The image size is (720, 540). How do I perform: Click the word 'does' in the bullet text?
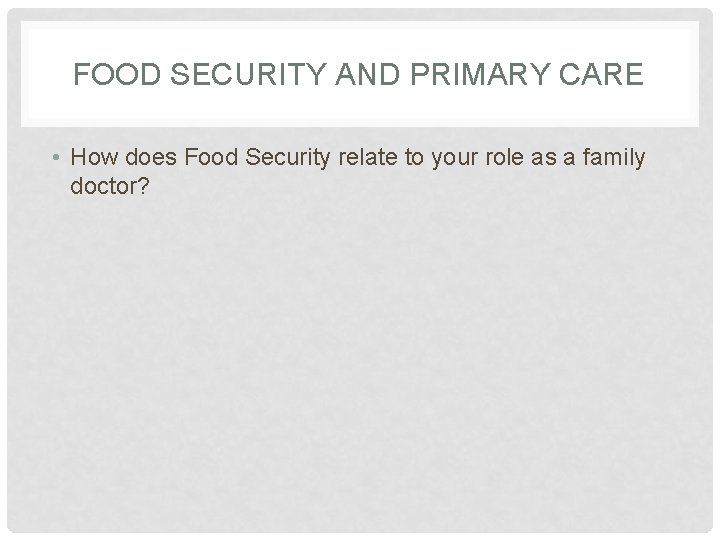click(151, 157)
